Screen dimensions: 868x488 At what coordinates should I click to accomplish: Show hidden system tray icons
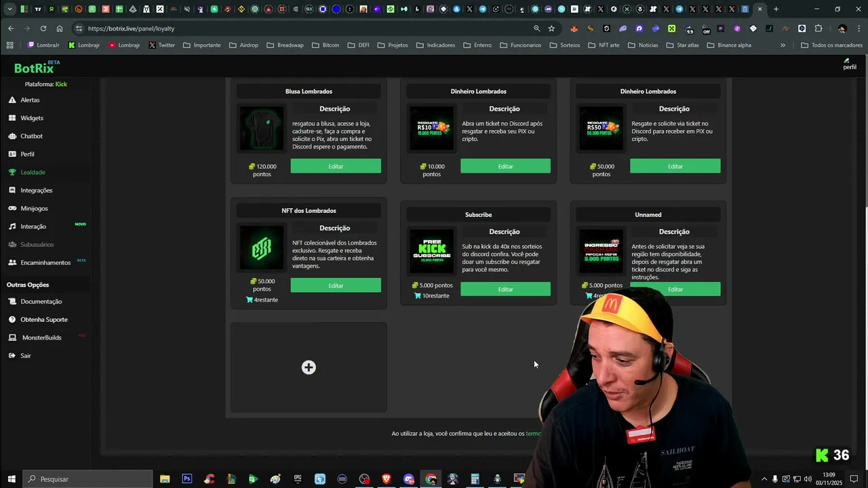tap(764, 479)
